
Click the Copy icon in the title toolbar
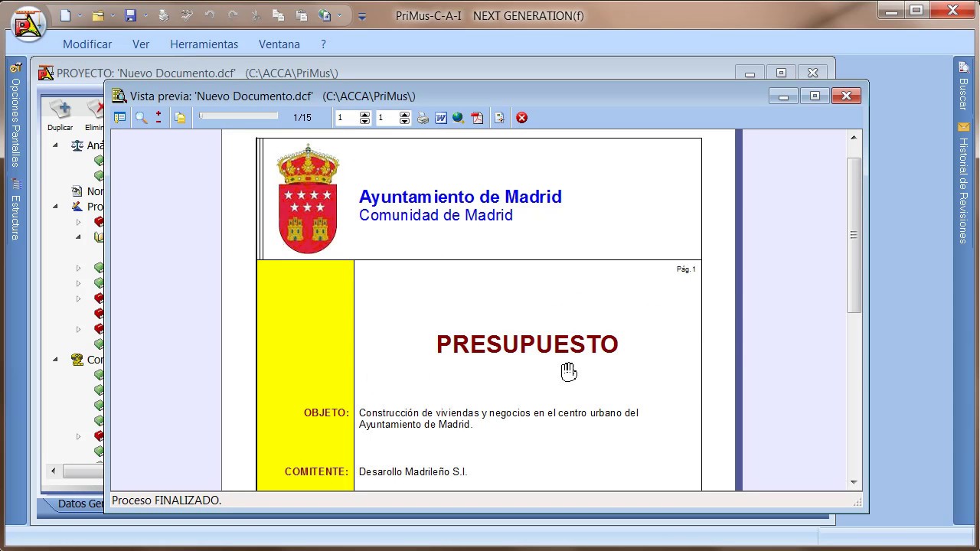click(279, 15)
